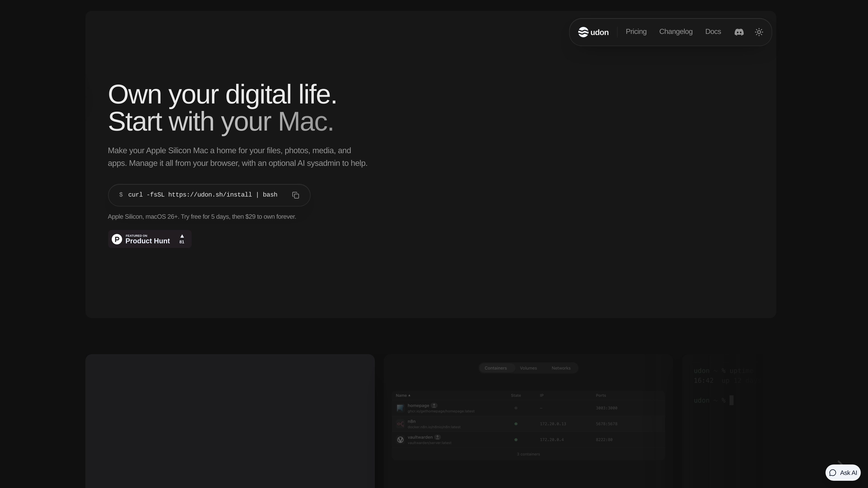The image size is (868, 488).
Task: Select the n8n container name
Action: [x=411, y=421]
